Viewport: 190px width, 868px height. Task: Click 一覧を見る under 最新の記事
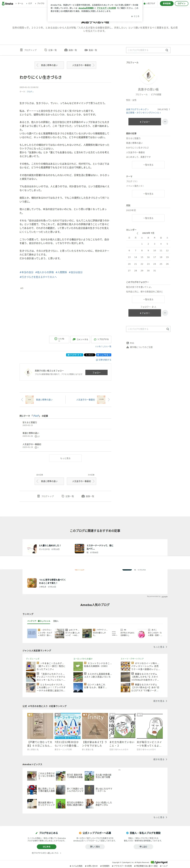click(148, 165)
